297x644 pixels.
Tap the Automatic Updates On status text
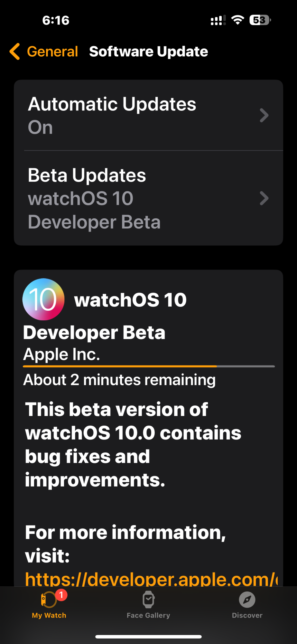click(x=40, y=127)
